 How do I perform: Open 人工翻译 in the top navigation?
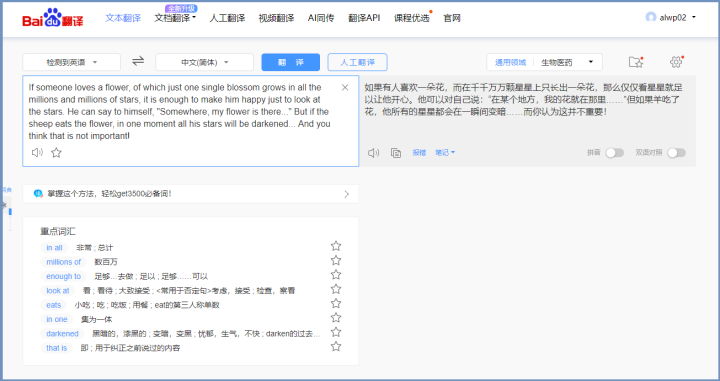tap(227, 18)
